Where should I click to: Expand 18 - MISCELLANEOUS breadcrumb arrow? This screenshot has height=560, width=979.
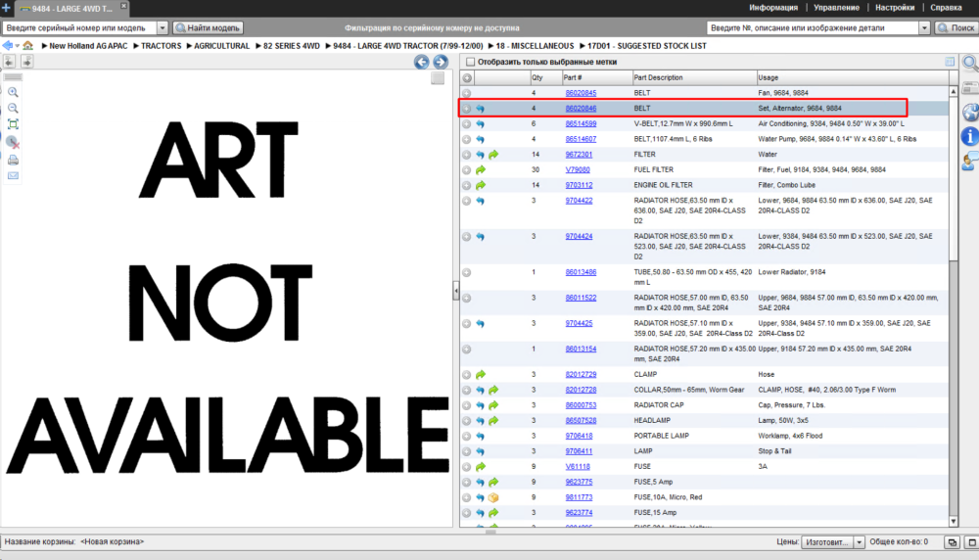coord(490,46)
